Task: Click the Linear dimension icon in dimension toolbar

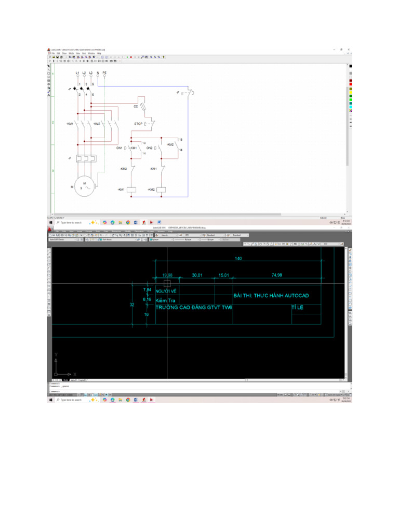Action: (x=245, y=244)
